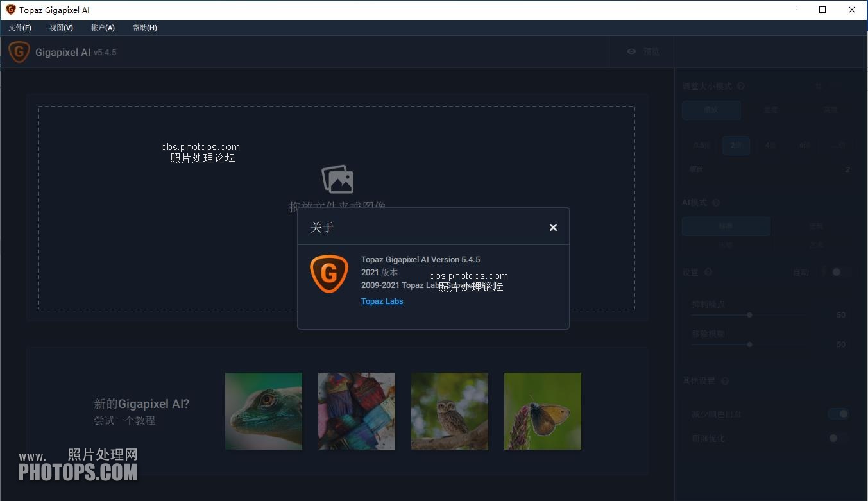Click the scale value field showing 2
The height and width of the screenshot is (501, 868).
click(x=847, y=169)
